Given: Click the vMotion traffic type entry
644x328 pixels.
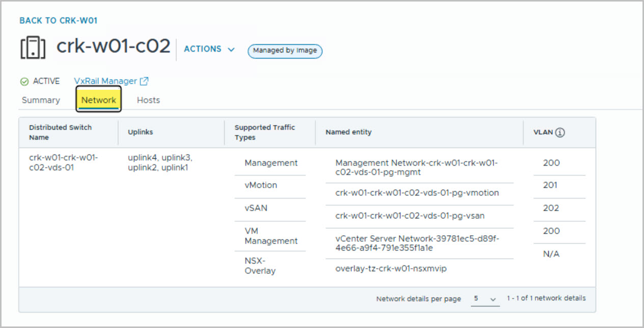Looking at the screenshot, I should pos(261,185).
